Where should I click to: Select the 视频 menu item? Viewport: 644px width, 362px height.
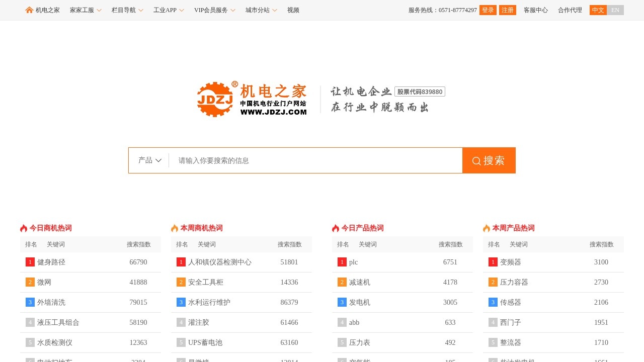[x=293, y=10]
